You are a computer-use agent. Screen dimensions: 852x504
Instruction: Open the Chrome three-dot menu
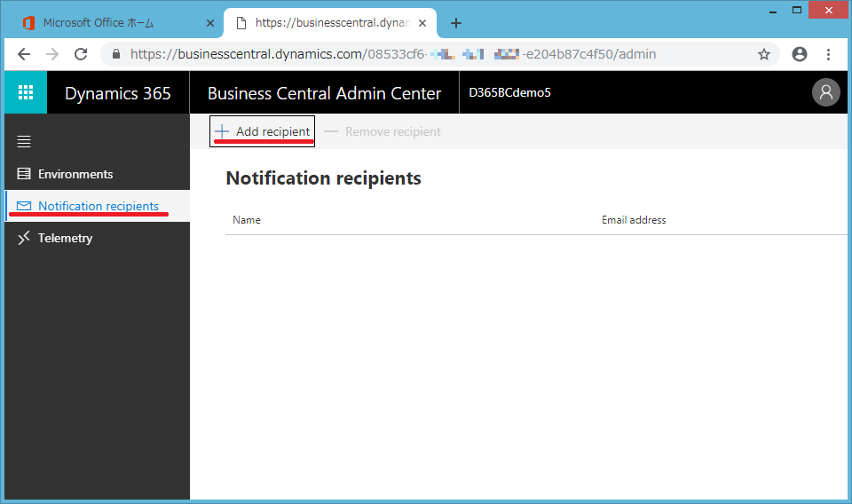828,54
